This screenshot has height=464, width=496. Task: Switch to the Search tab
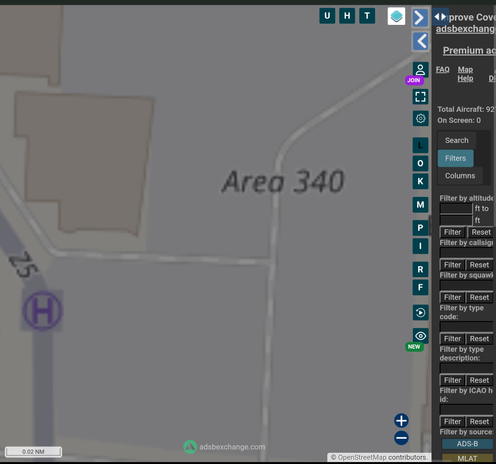(457, 140)
